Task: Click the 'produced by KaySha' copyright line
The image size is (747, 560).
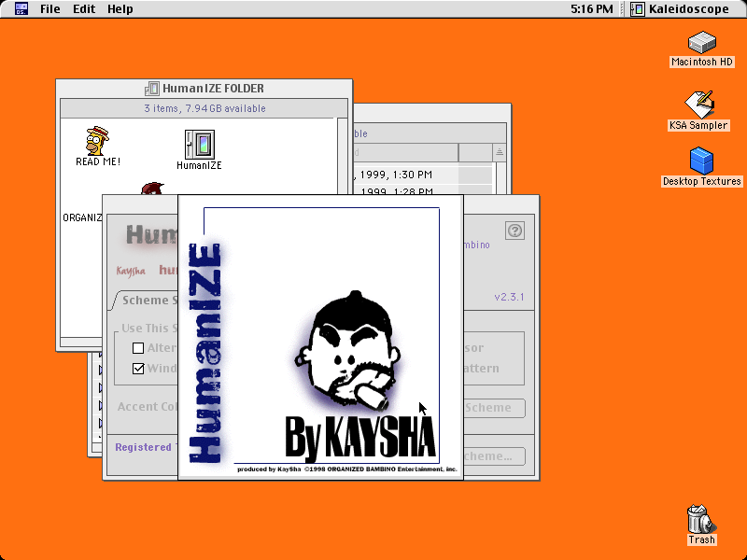Action: coord(346,469)
